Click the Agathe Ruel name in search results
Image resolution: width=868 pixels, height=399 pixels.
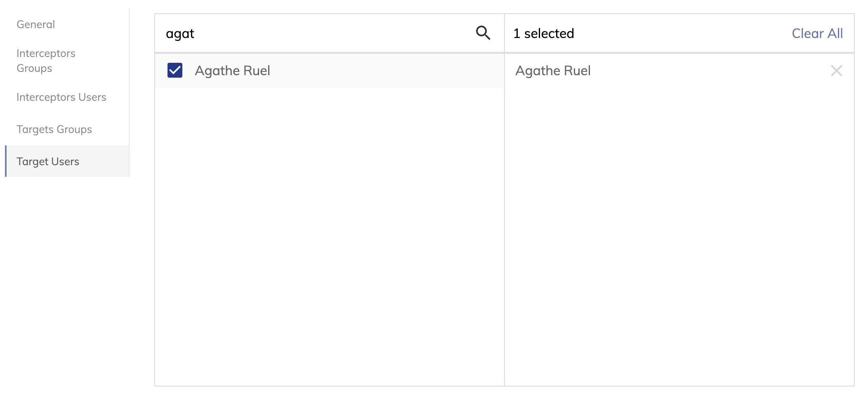[x=232, y=71]
